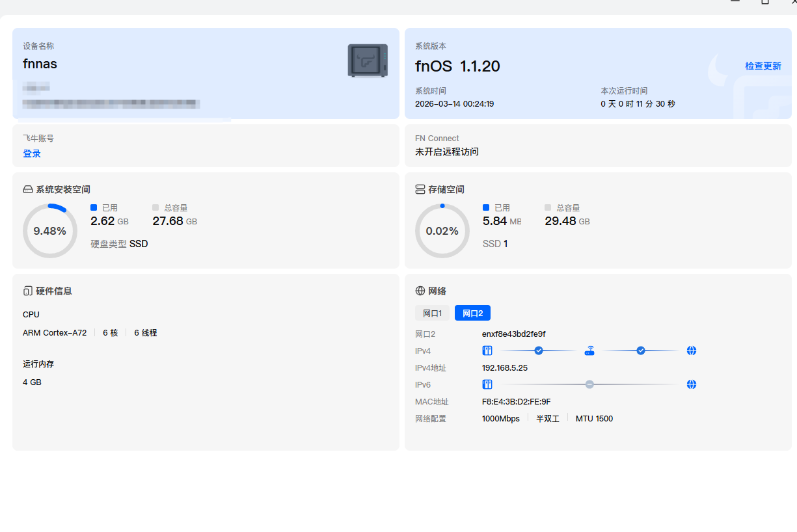Click the 0.02% storage usage ring
Viewport: 797px width, 532px height.
[x=442, y=231]
